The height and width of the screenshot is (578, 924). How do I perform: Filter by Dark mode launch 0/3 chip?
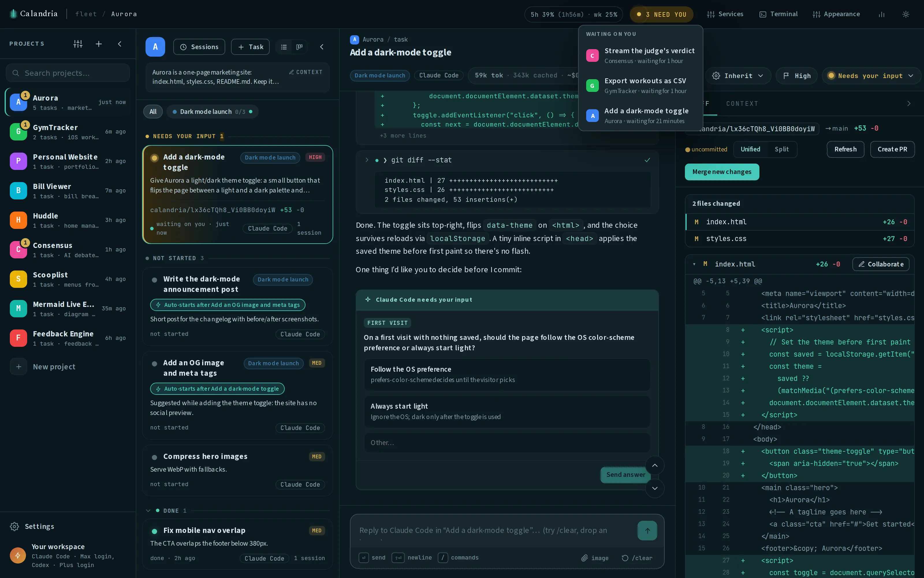tap(212, 112)
